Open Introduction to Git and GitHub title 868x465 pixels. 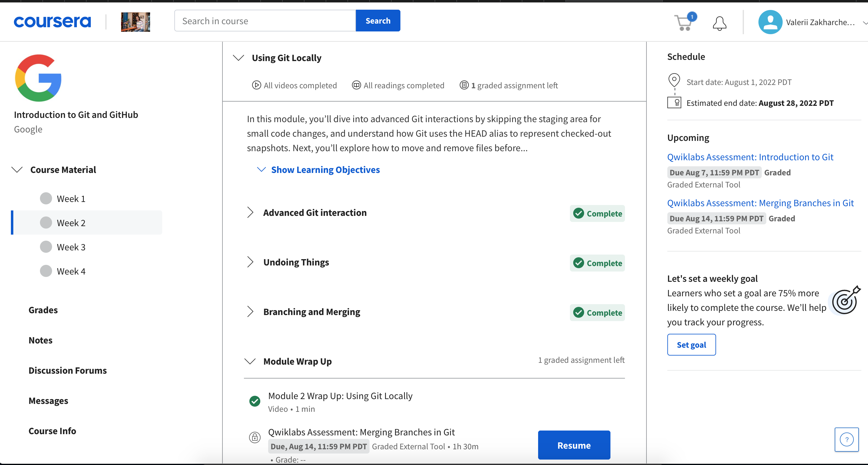(76, 115)
